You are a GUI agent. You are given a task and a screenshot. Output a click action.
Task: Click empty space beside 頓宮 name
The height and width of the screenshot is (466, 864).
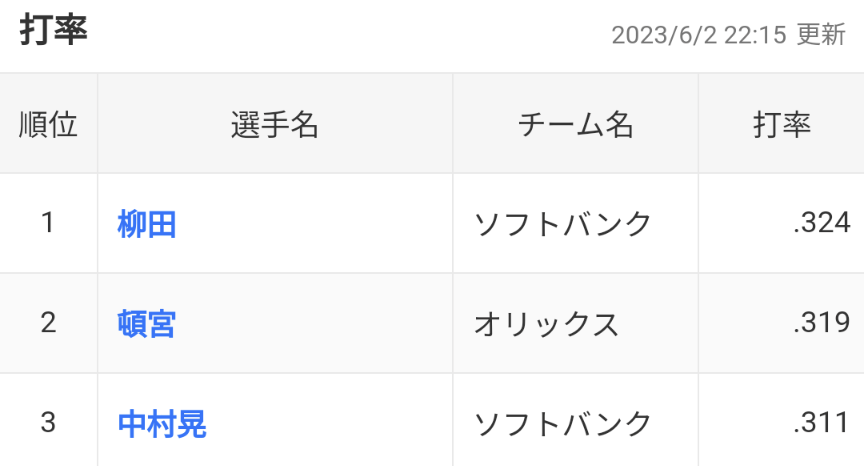point(314,323)
